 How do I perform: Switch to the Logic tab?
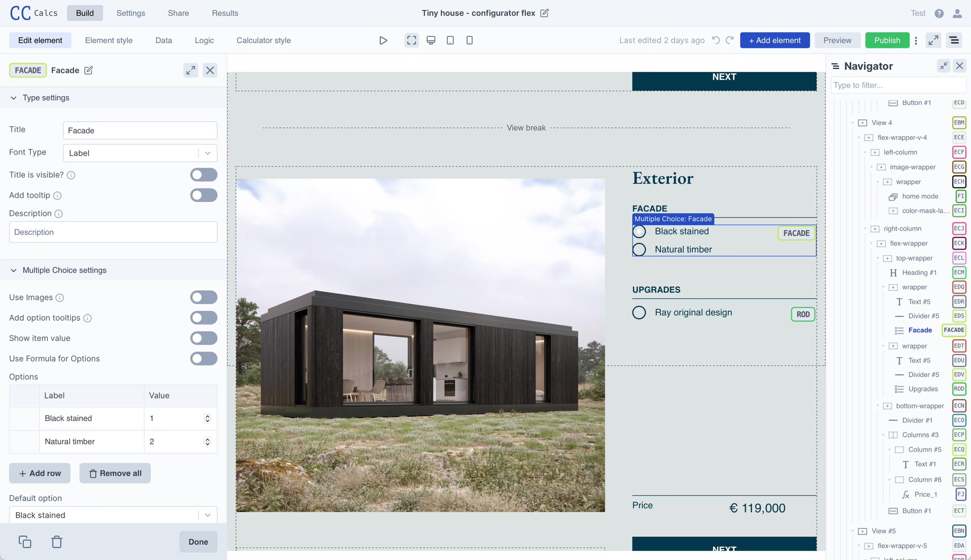204,40
